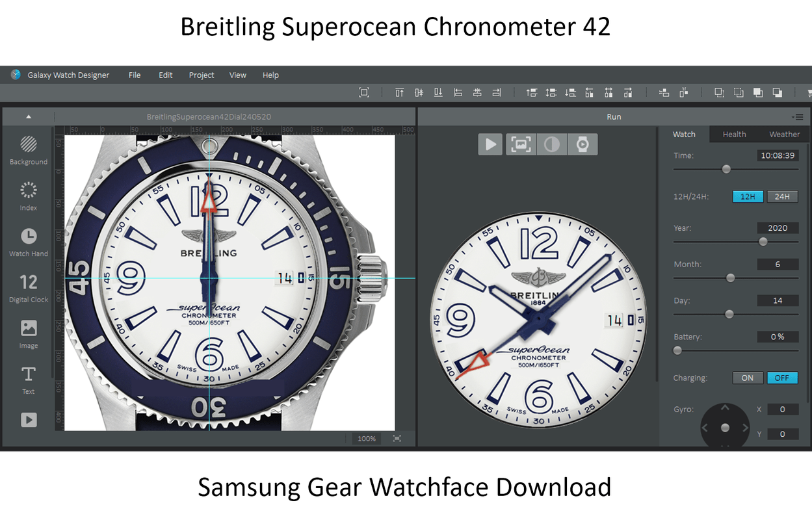Switch to the Health tab
The width and height of the screenshot is (812, 520).
pyautogui.click(x=734, y=134)
